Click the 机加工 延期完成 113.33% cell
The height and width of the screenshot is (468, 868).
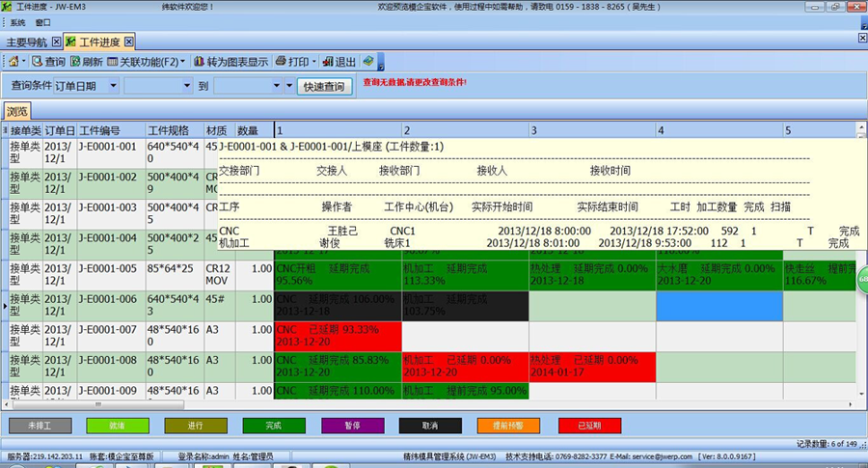coord(465,275)
